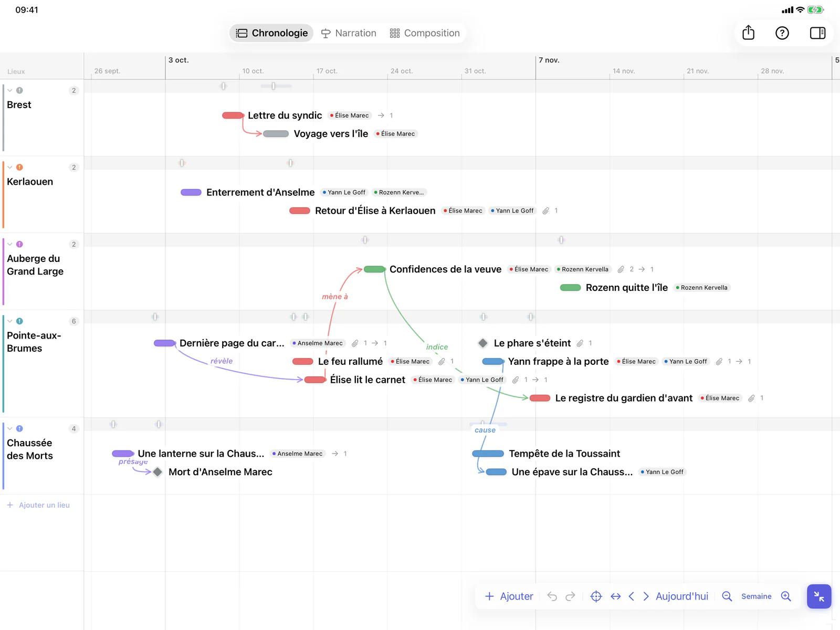The width and height of the screenshot is (840, 630).
Task: Select the green Confidences de la veuve bar
Action: (x=375, y=269)
